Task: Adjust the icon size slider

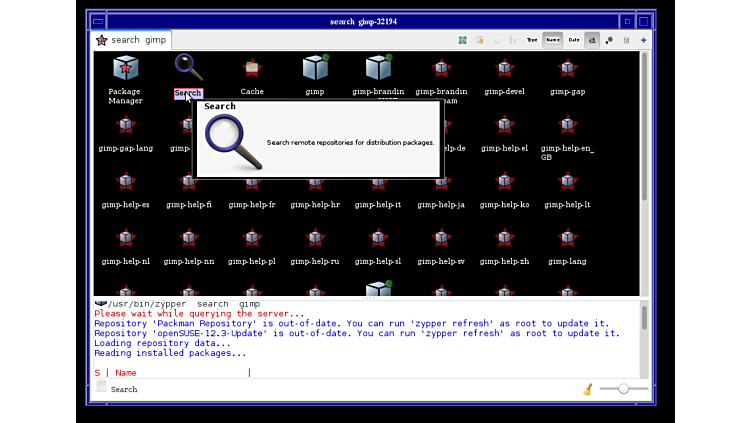Action: [x=623, y=388]
